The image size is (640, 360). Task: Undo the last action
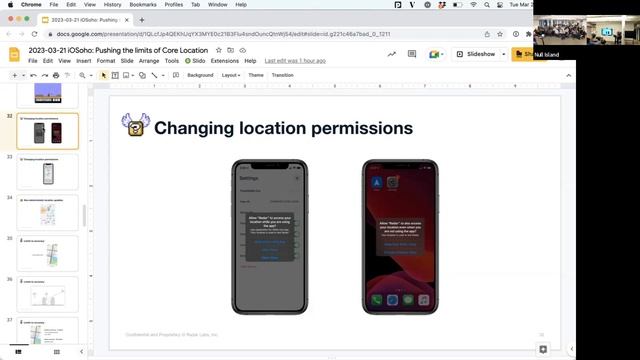coord(33,75)
